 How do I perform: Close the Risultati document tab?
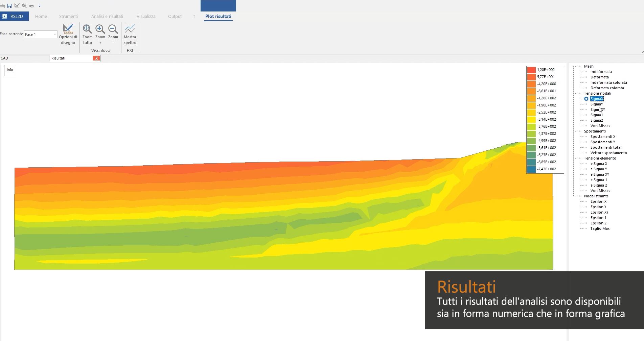[x=96, y=58]
